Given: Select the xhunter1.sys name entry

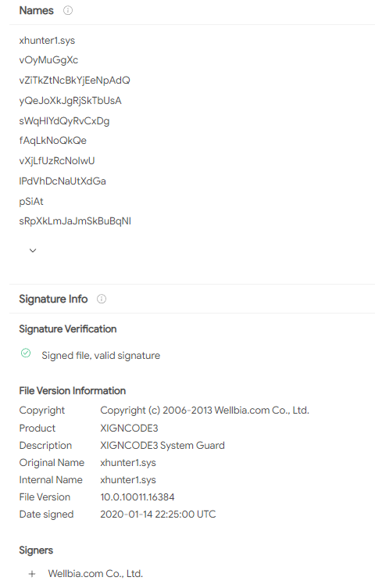Looking at the screenshot, I should tap(47, 41).
